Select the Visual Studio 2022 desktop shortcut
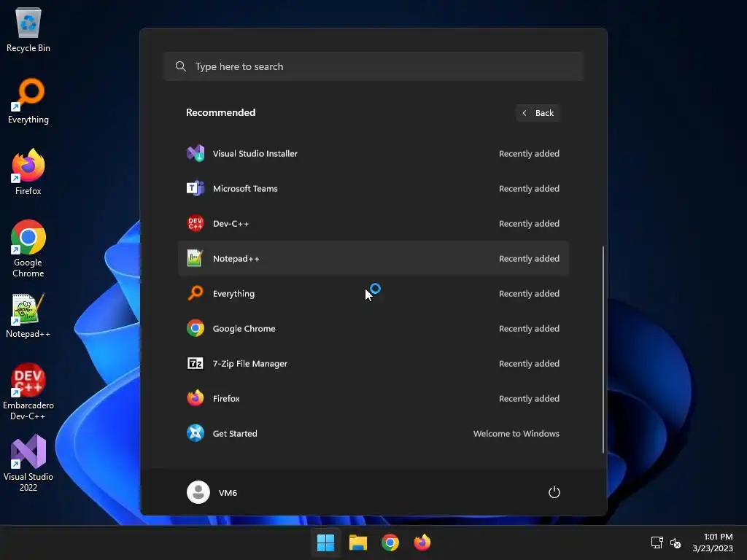 [x=28, y=463]
